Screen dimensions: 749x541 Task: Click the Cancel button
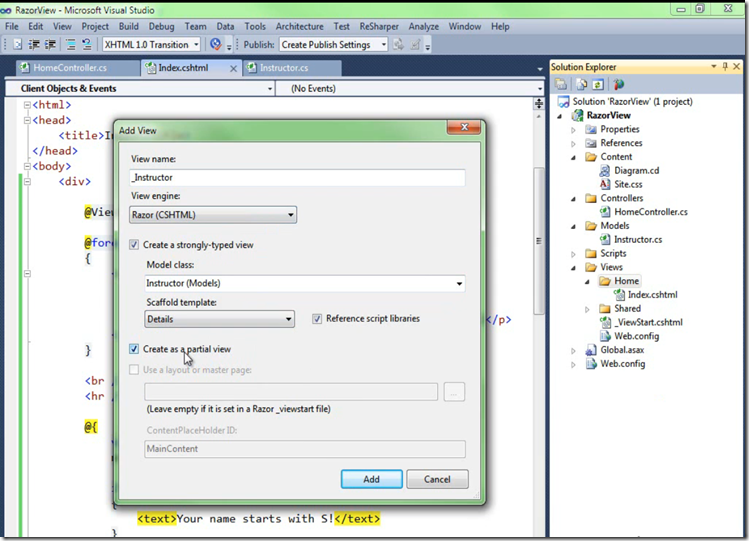tap(437, 479)
